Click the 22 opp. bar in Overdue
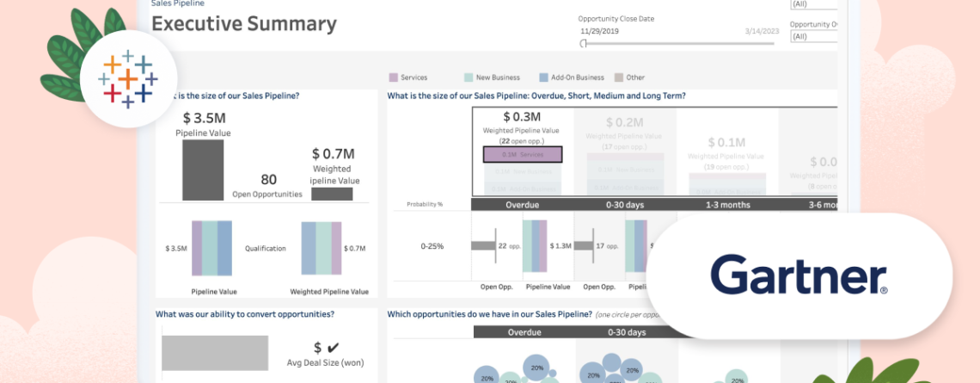This screenshot has width=980, height=383. (x=484, y=246)
